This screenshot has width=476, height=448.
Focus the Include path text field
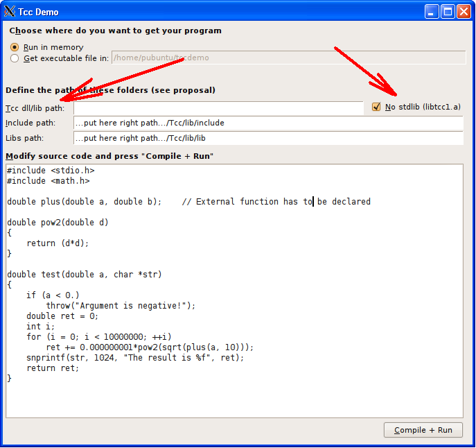click(x=267, y=123)
